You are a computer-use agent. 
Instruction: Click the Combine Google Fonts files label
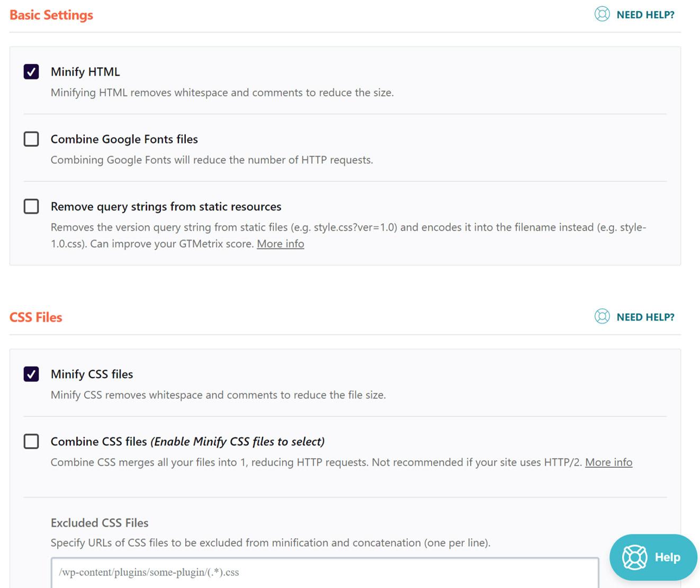click(x=124, y=139)
